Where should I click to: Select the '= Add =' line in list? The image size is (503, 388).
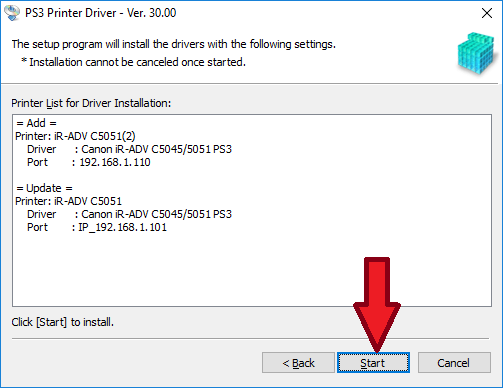point(36,123)
